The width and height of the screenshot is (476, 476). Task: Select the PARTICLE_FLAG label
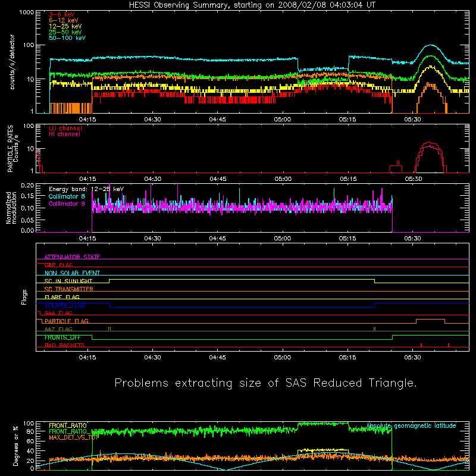(67, 321)
